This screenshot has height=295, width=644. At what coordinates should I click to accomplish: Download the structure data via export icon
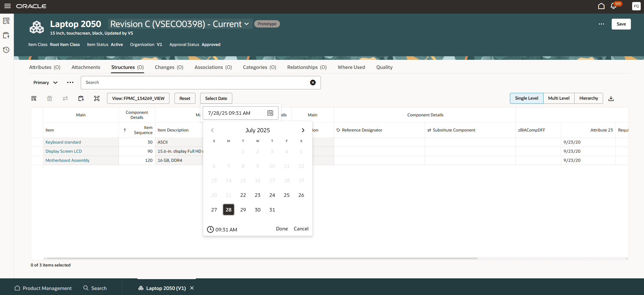tap(611, 98)
